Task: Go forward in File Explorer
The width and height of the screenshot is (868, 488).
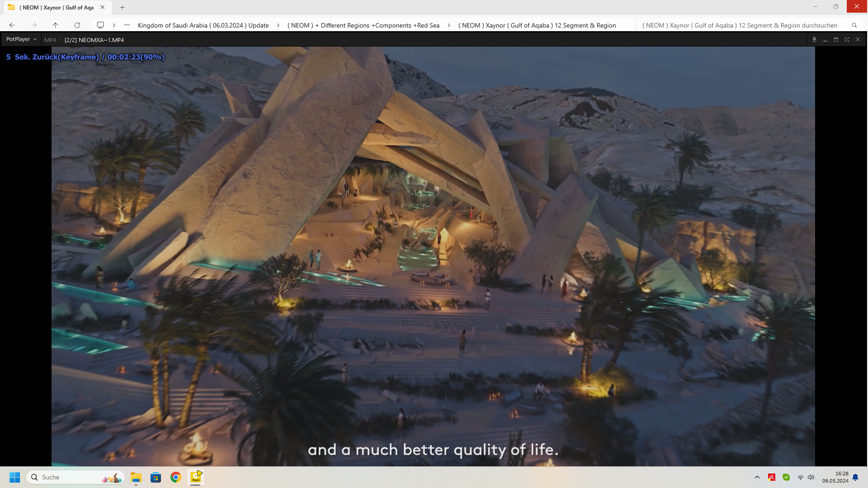Action: (x=34, y=25)
